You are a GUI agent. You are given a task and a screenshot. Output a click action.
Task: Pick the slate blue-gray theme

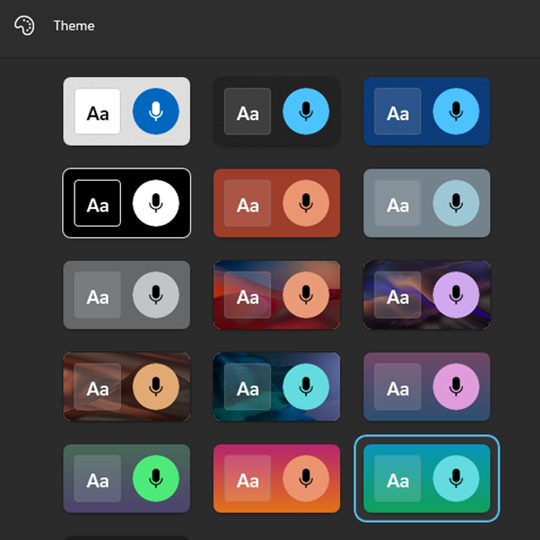427,203
